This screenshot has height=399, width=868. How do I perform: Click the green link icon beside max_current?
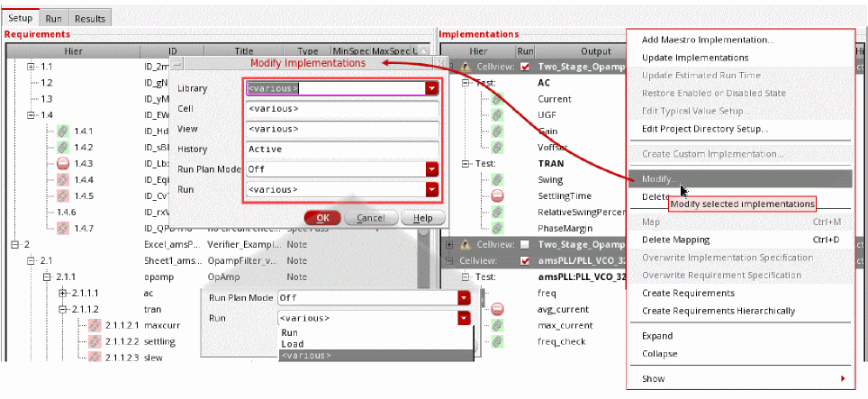pos(497,325)
